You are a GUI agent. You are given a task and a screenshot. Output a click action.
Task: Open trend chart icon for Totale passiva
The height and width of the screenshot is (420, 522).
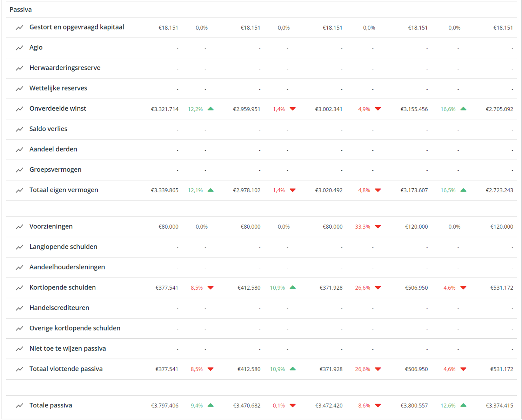[x=19, y=405]
